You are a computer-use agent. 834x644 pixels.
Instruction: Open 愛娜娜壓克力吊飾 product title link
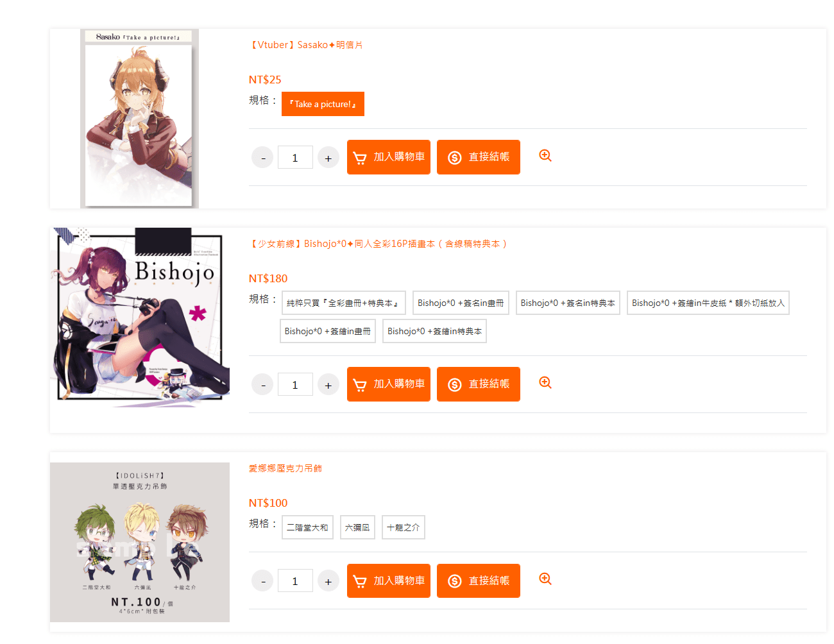(285, 468)
